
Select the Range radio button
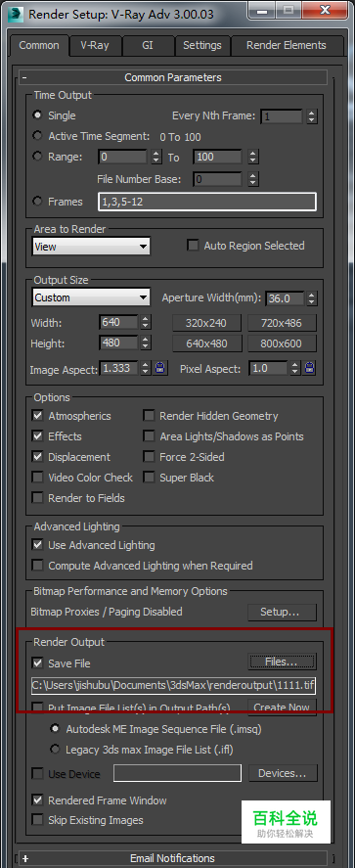click(x=37, y=157)
